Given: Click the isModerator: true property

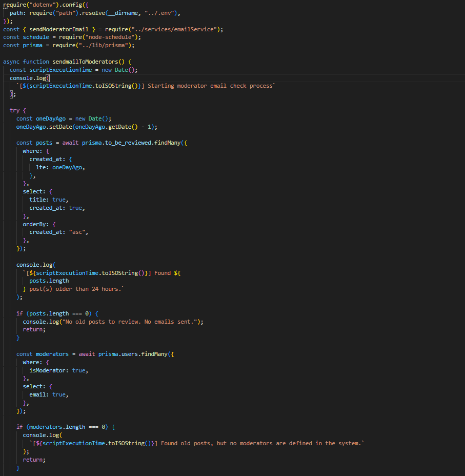Looking at the screenshot, I should 59,370.
